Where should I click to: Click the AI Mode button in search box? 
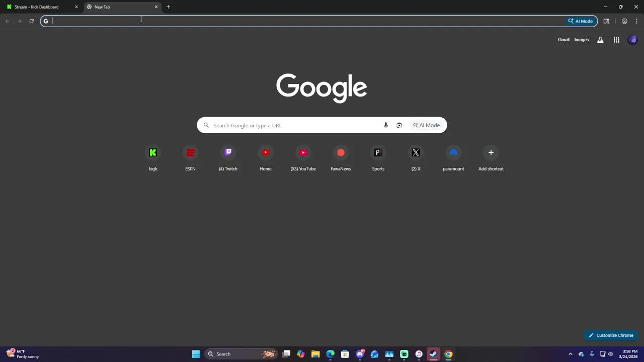click(427, 125)
